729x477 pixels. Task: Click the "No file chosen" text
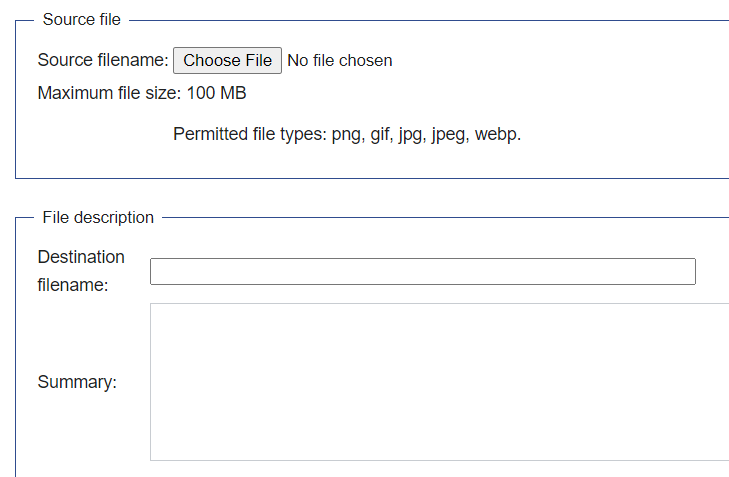click(340, 61)
